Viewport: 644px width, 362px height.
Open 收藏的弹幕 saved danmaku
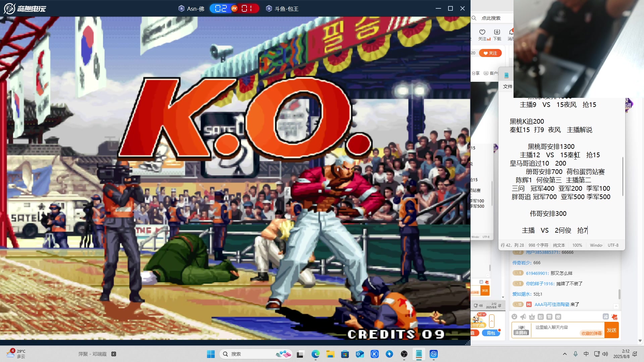pyautogui.click(x=592, y=333)
